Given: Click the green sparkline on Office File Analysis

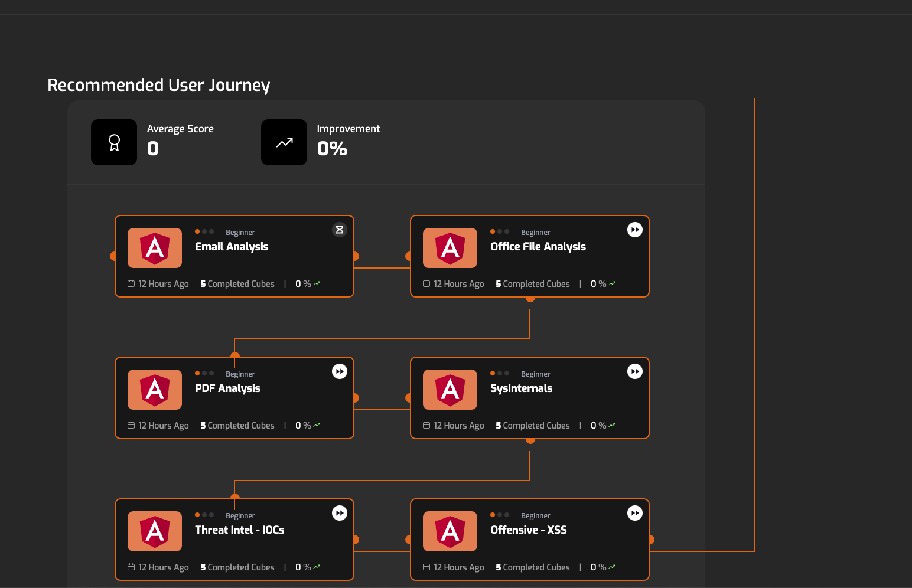Looking at the screenshot, I should point(612,283).
